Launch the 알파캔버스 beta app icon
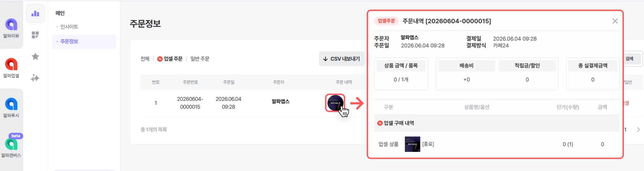The image size is (644, 171). 11,144
